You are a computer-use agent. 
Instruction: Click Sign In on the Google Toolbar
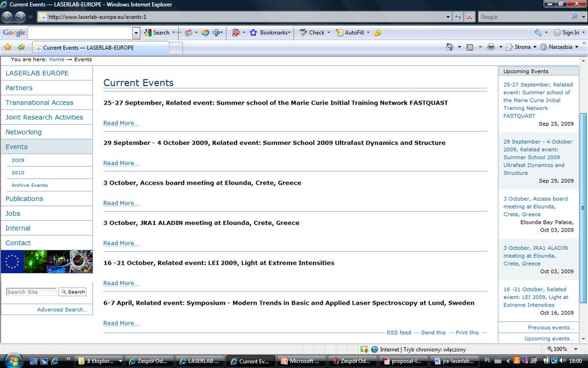coord(566,33)
